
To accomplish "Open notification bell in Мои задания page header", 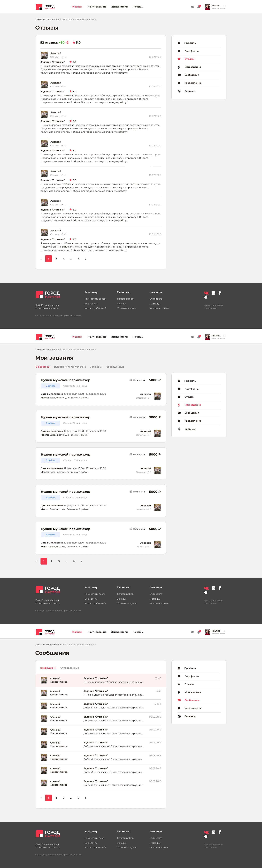I will [x=199, y=336].
